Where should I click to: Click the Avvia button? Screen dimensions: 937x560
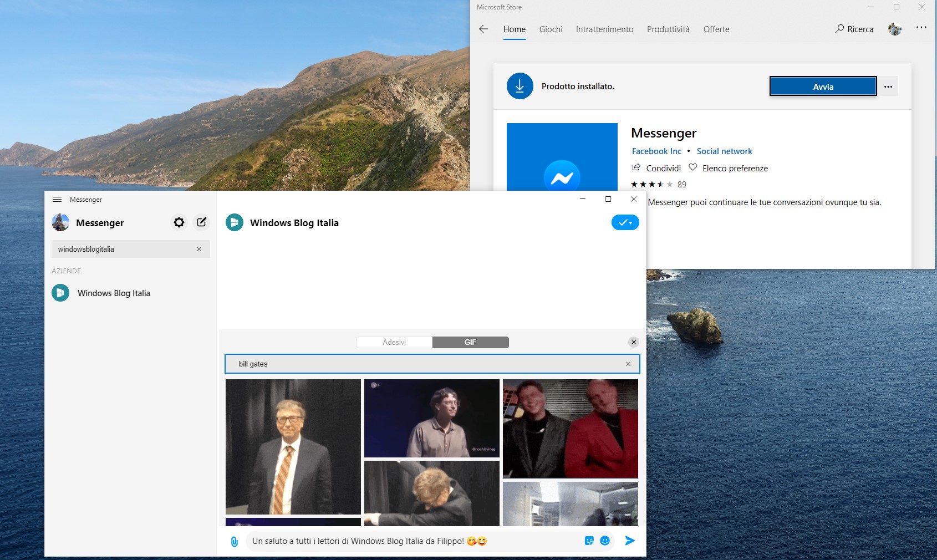pyautogui.click(x=823, y=86)
